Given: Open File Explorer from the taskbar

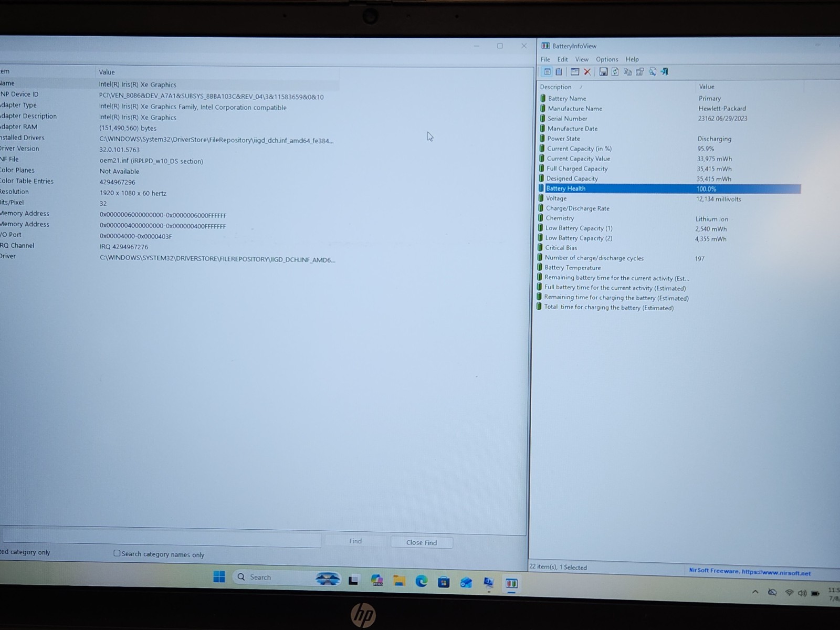Looking at the screenshot, I should coord(400,581).
